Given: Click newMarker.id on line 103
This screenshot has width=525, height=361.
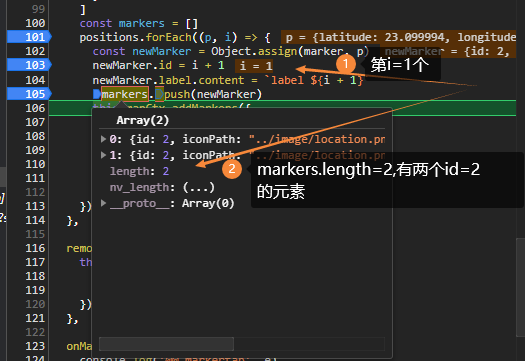Looking at the screenshot, I should (x=132, y=65).
